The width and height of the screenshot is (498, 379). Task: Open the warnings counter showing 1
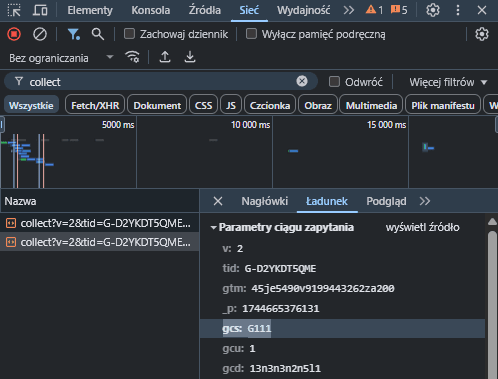pos(374,10)
